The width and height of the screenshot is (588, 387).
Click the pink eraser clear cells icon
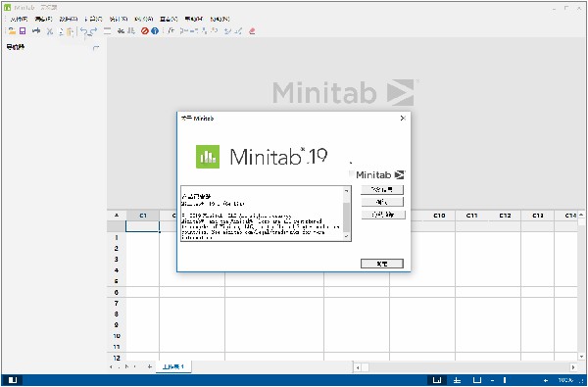(252, 31)
